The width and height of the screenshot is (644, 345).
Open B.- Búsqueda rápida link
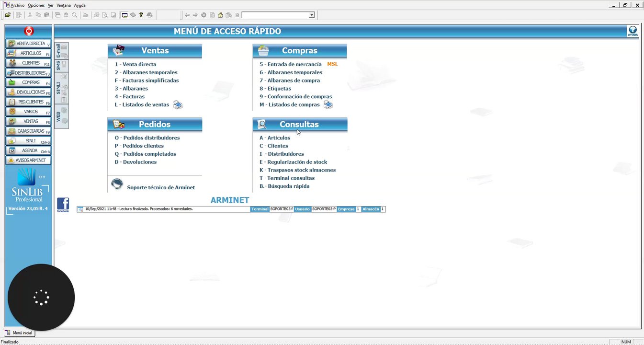coord(284,186)
